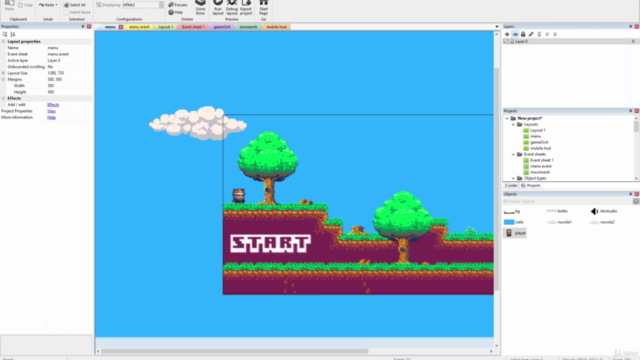Close the menu layout tab
Screen dimensions: 640x360
[121, 27]
